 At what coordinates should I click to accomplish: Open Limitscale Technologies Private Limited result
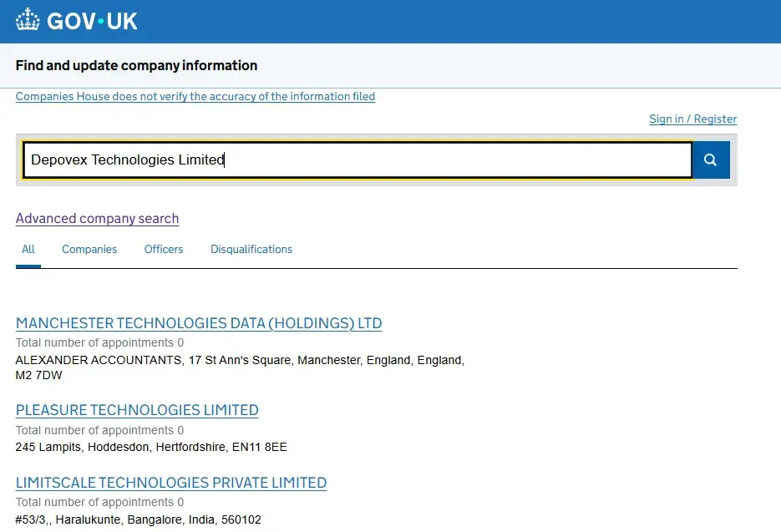[x=171, y=483]
